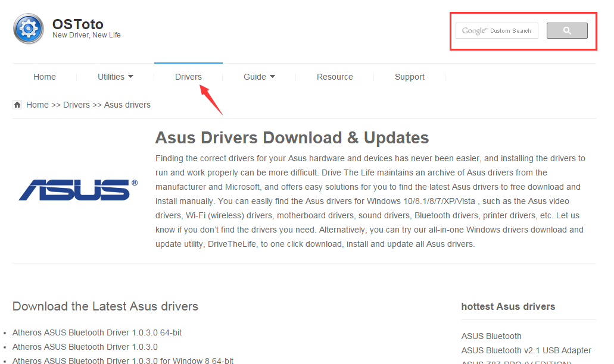This screenshot has height=364, width=614.
Task: Open Atheros ASUS Bluetooth Driver 1.0.3.0 64-bit
Action: coord(97,332)
